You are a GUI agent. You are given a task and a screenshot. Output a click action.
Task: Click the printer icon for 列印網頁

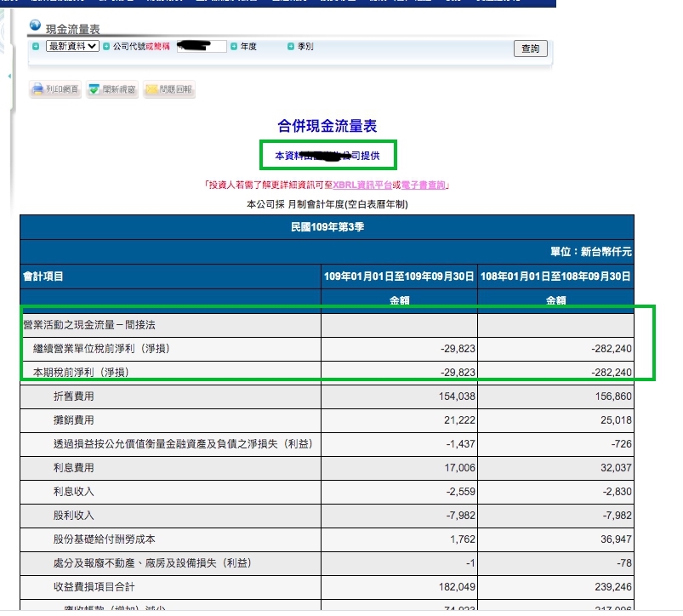(38, 88)
